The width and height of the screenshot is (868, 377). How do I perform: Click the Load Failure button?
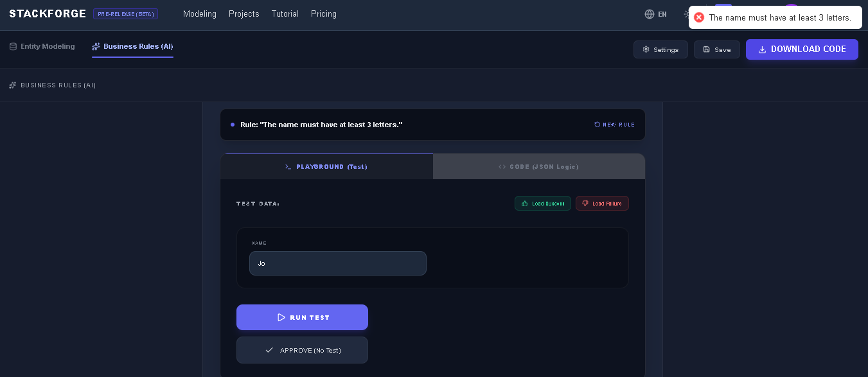click(602, 204)
